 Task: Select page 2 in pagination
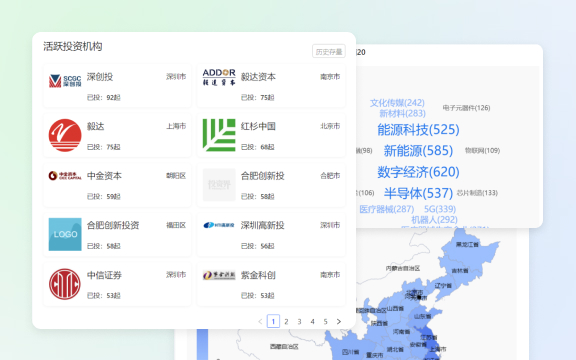[x=286, y=322]
